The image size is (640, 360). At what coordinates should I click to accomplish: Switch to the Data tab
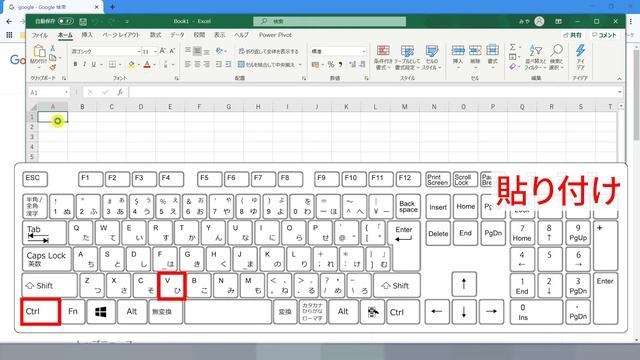[177, 35]
